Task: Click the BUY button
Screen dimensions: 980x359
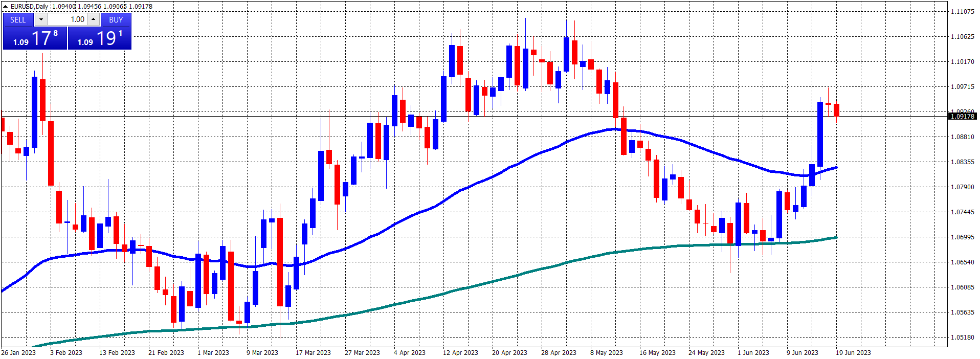Action: pyautogui.click(x=116, y=19)
